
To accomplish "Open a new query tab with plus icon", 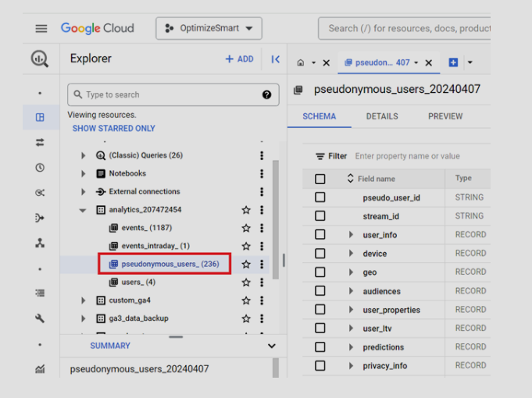I will pos(453,62).
